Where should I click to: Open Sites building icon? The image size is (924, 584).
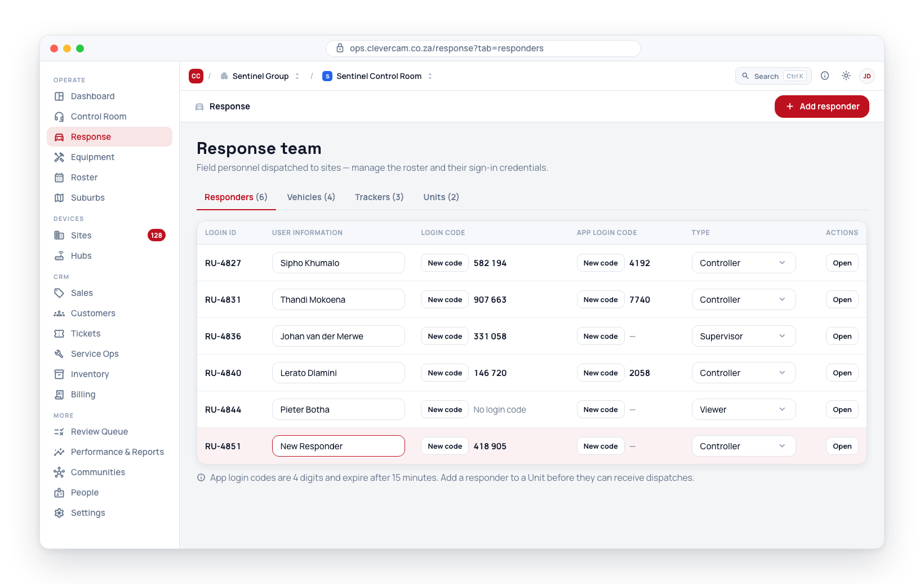click(59, 236)
